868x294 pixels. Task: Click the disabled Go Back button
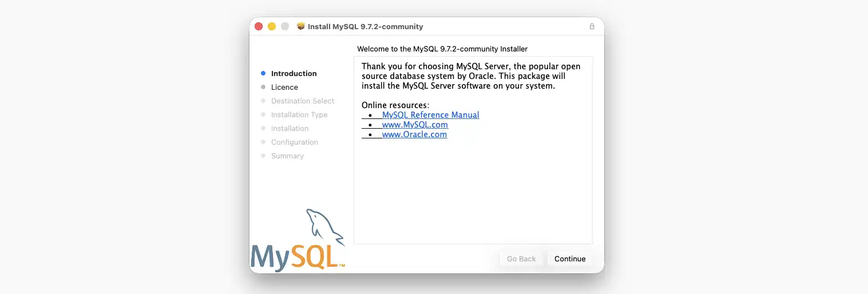[521, 259]
